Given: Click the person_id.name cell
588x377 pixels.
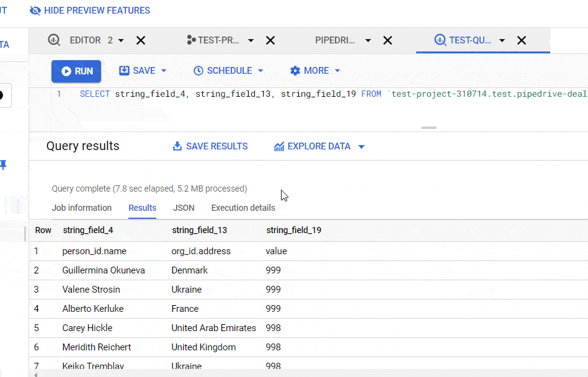Looking at the screenshot, I should pos(94,251).
